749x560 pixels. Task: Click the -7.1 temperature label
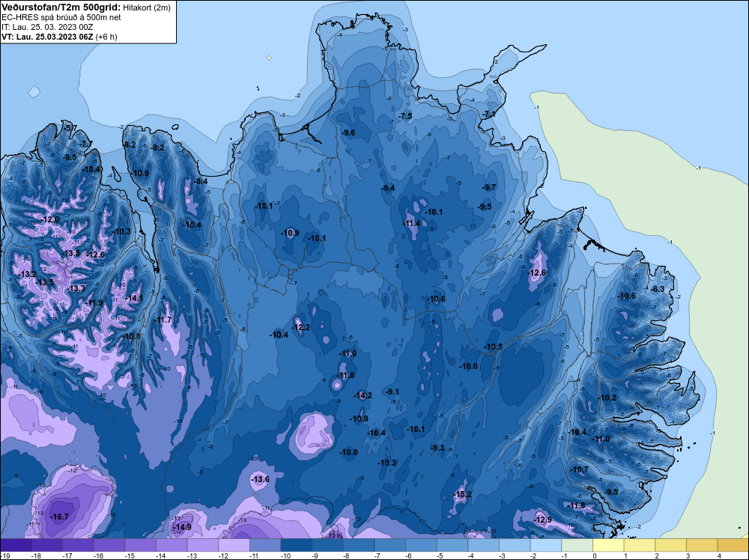pyautogui.click(x=489, y=115)
